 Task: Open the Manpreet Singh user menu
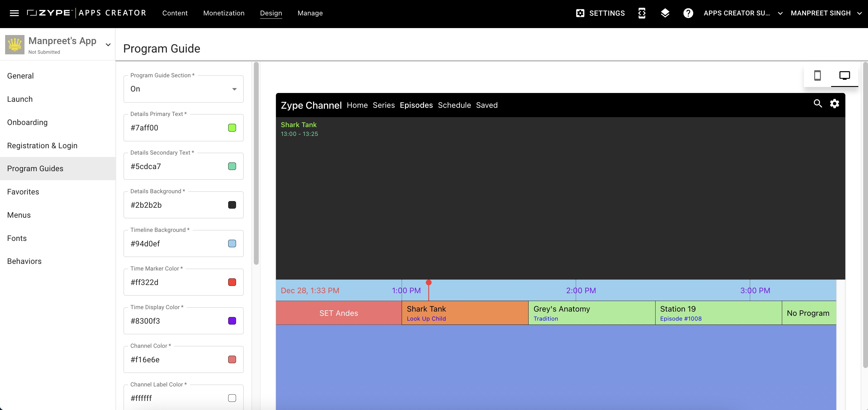(826, 13)
